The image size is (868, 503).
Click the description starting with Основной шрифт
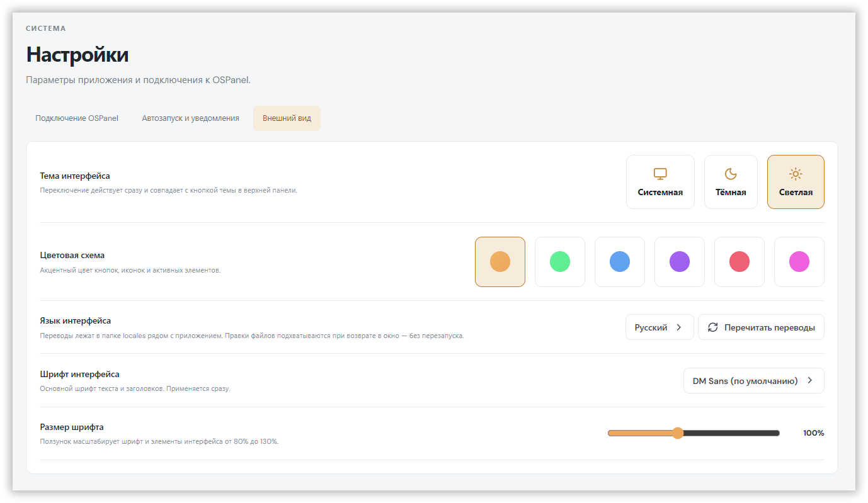tap(135, 389)
